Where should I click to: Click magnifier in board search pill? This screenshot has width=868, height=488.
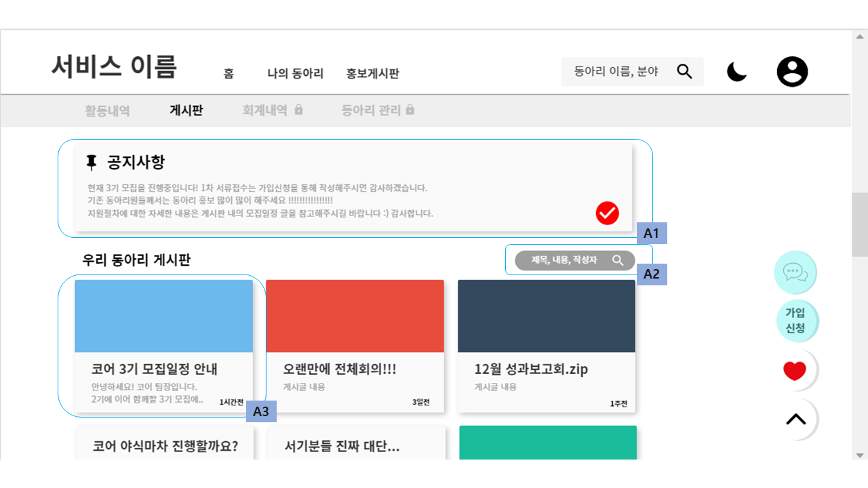coord(618,260)
